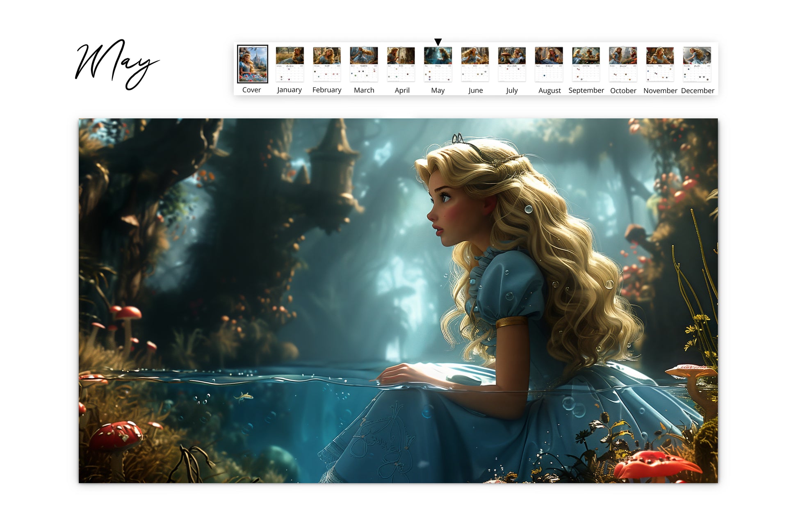Open the August calendar thumbnail
This screenshot has width=798, height=532.
click(x=549, y=64)
